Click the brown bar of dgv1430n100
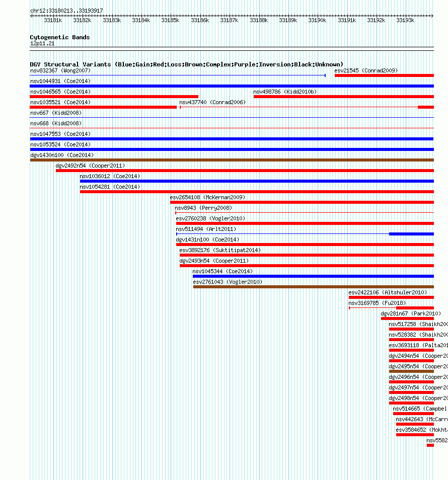Screen dimensions: 448x480 pos(232,160)
